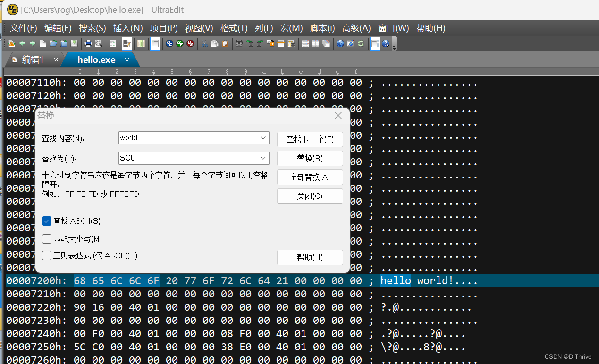Enable 正则表达式 (仅 ASCII)(E)
The height and width of the screenshot is (364, 599).
pos(46,254)
